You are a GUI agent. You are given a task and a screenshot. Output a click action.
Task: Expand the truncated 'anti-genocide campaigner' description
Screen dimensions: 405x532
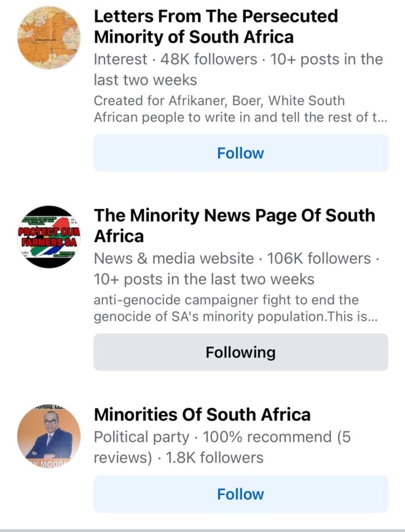(x=235, y=309)
